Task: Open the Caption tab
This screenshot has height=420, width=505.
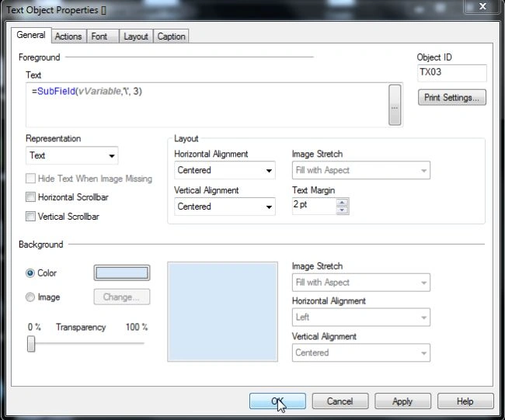Action: pos(172,36)
